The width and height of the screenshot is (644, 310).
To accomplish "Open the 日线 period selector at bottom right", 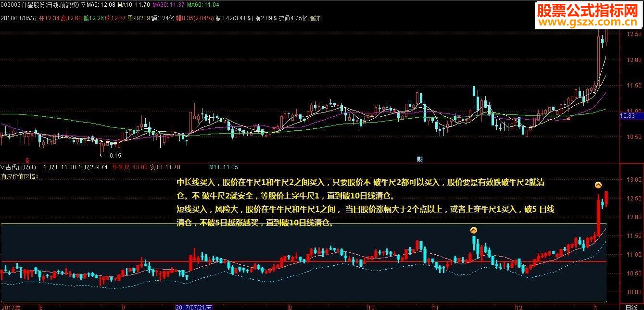I will pos(631,307).
